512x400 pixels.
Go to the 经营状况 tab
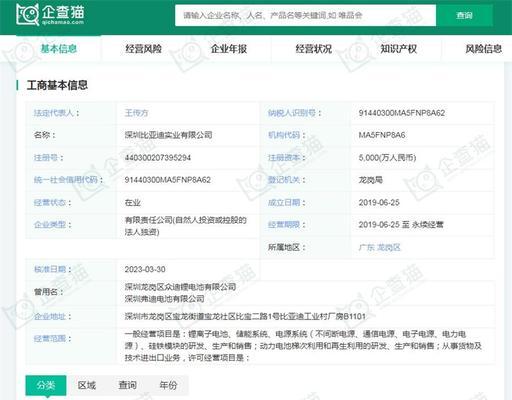point(314,49)
